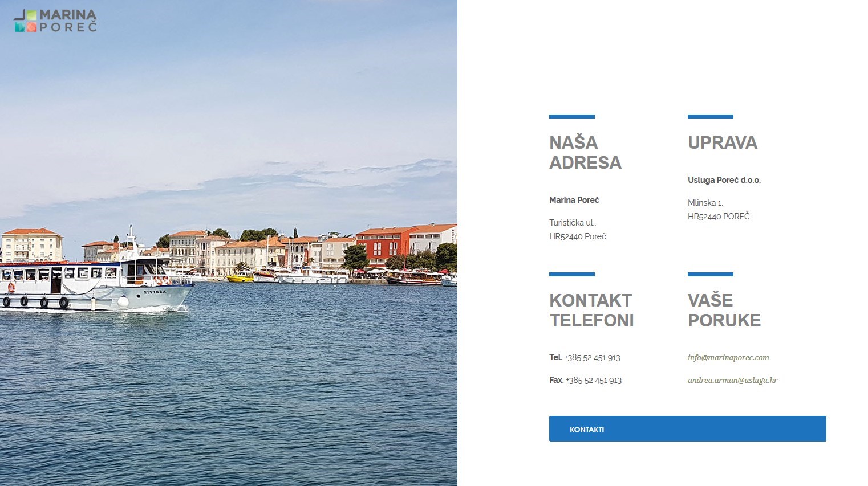
Task: Click the HR52440 POREČ text under Uprava
Action: [x=719, y=217]
